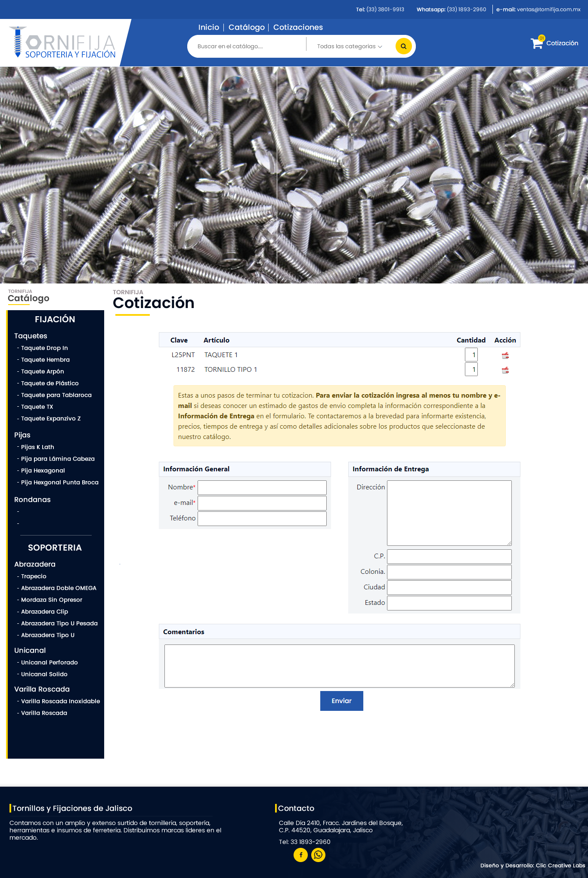The image size is (588, 878).
Task: Click the catalog search text box
Action: [x=248, y=47]
